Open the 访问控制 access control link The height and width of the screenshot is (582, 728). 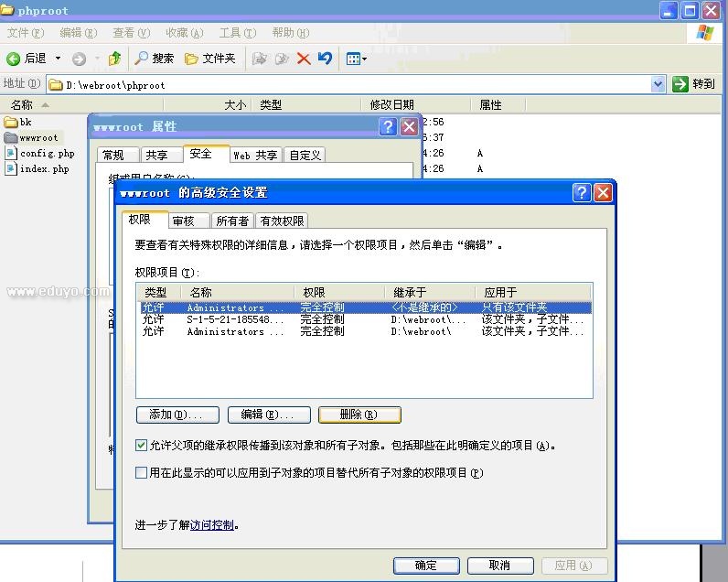pyautogui.click(x=212, y=525)
